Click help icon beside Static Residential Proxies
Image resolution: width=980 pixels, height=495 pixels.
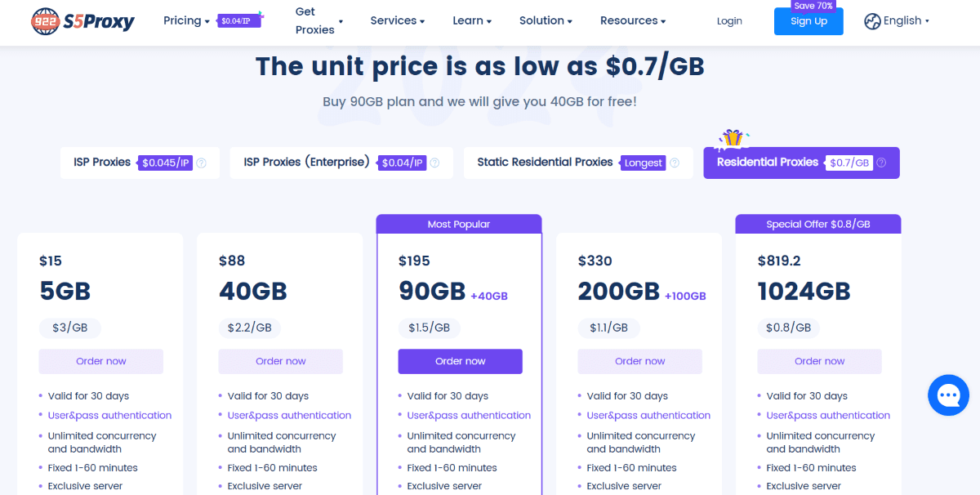[675, 163]
